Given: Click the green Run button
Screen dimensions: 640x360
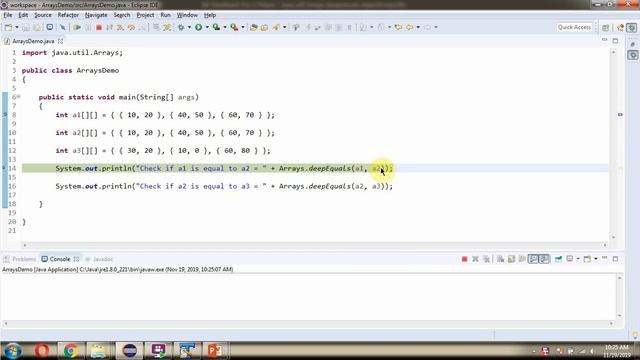Looking at the screenshot, I should [x=199, y=27].
